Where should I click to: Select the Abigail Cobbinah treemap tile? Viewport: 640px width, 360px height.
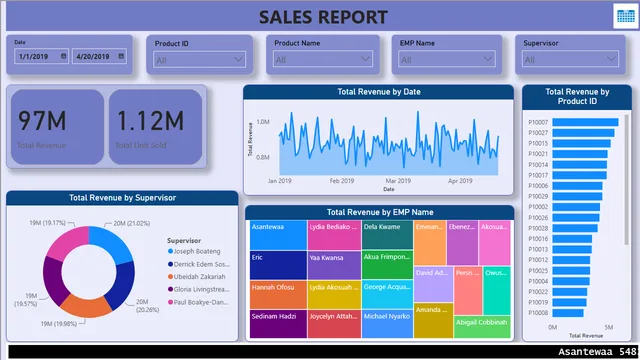tap(482, 327)
